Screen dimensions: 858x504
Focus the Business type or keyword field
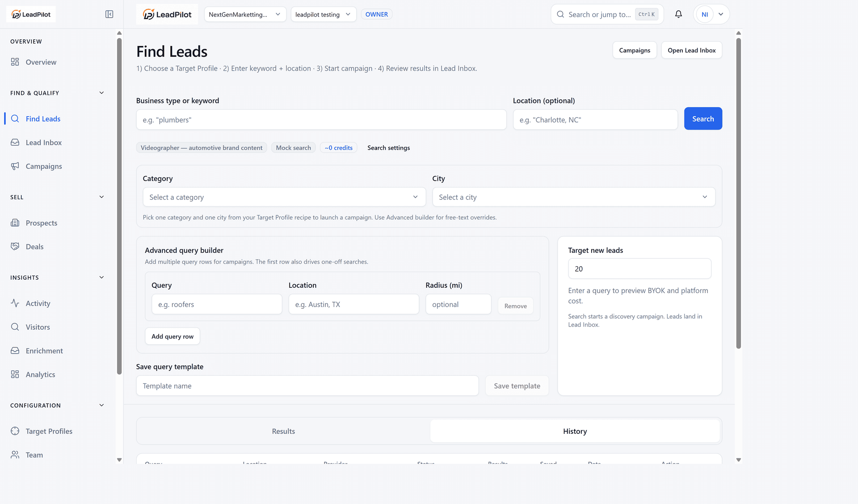(321, 120)
